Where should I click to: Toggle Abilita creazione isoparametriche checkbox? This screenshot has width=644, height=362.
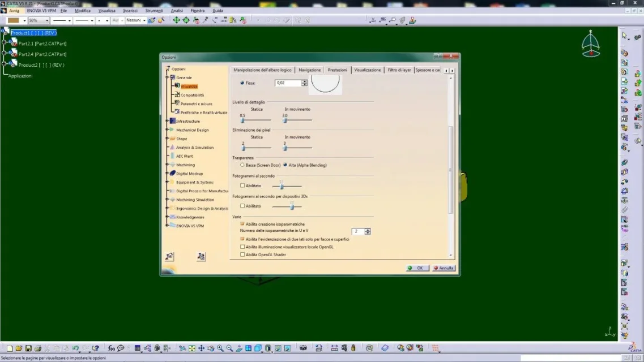click(242, 224)
